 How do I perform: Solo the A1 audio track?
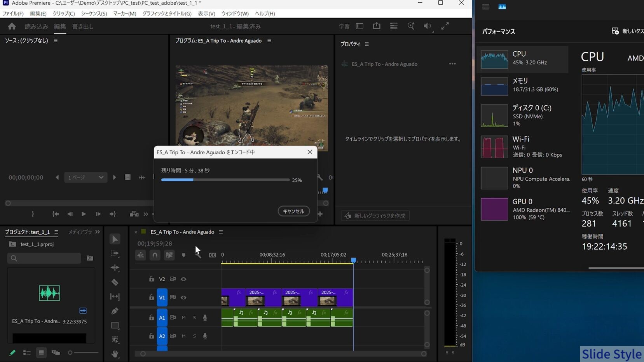click(x=194, y=318)
